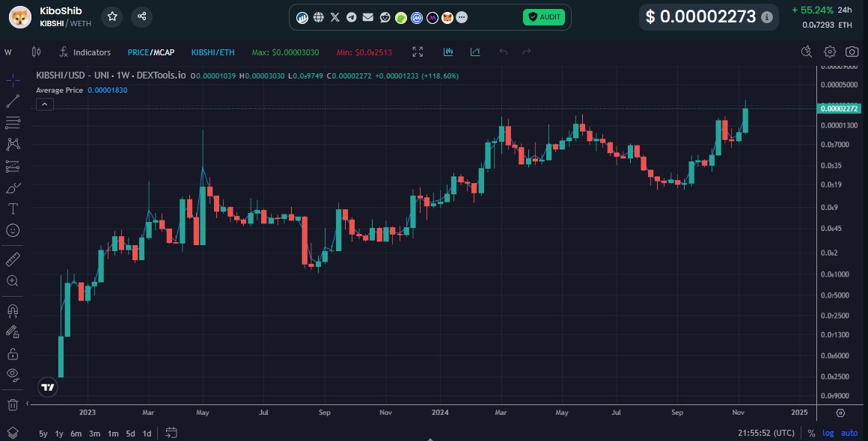The height and width of the screenshot is (441, 868).
Task: Open the emoji sticker tool
Action: pyautogui.click(x=13, y=230)
